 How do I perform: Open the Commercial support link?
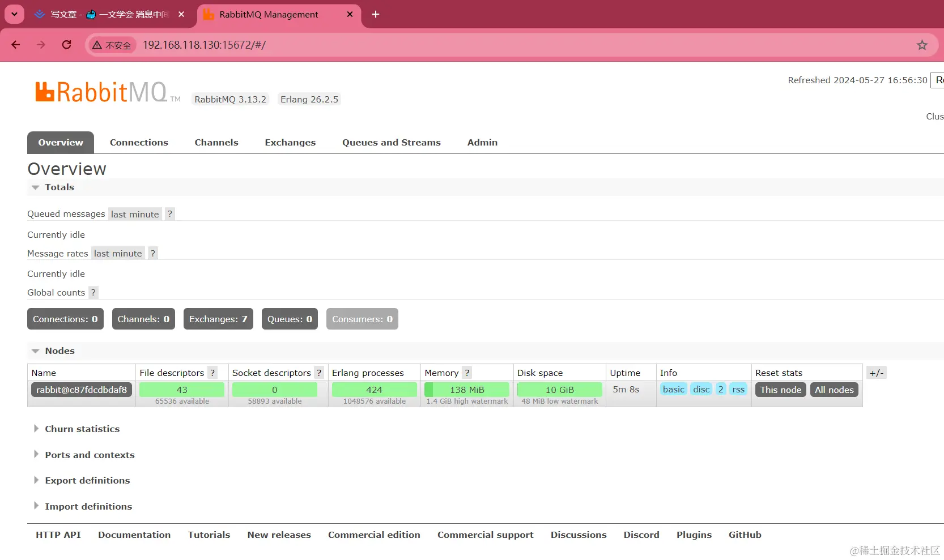486,535
